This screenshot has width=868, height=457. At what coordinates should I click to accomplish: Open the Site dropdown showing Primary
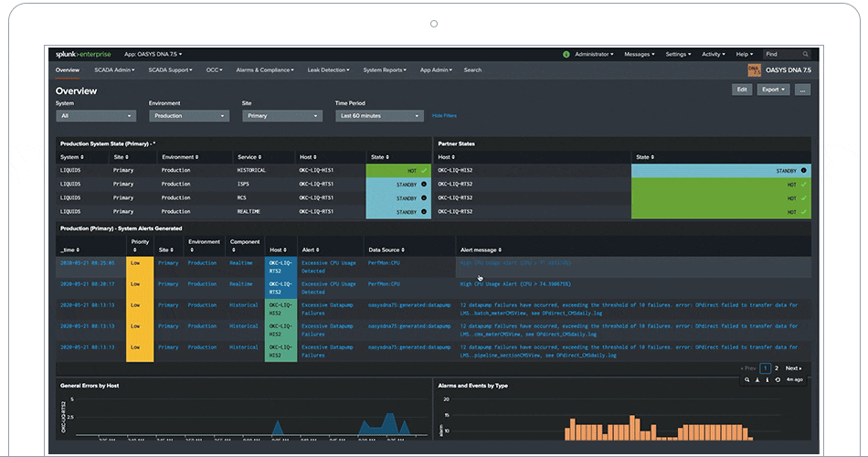pos(281,116)
